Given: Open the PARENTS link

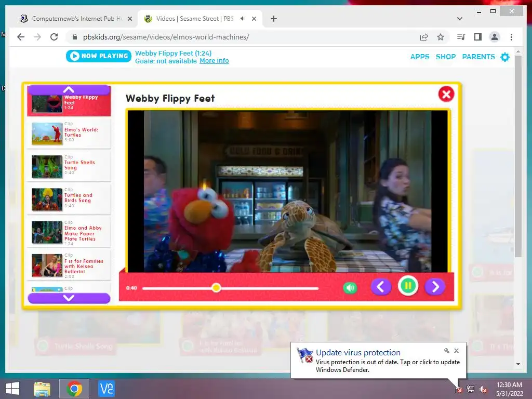Looking at the screenshot, I should point(478,57).
